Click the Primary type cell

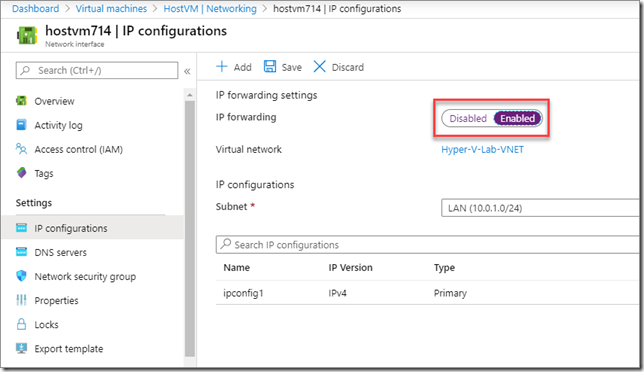[450, 293]
